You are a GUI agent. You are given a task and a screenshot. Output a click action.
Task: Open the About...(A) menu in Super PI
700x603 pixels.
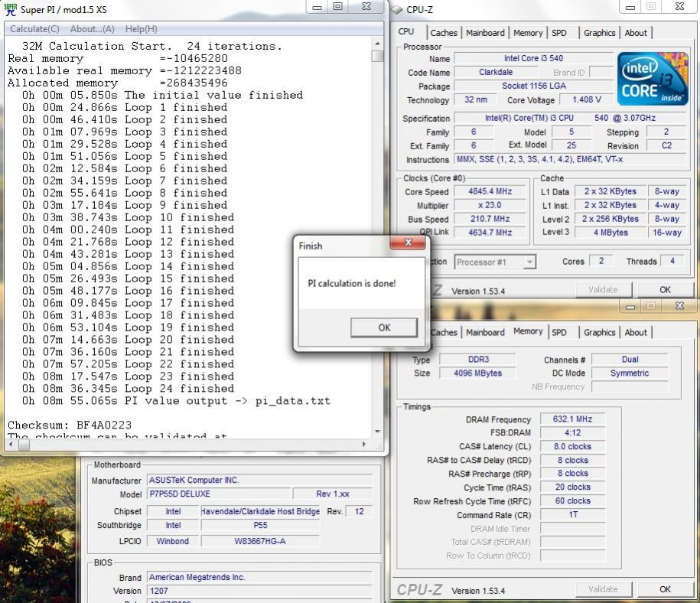tap(93, 29)
